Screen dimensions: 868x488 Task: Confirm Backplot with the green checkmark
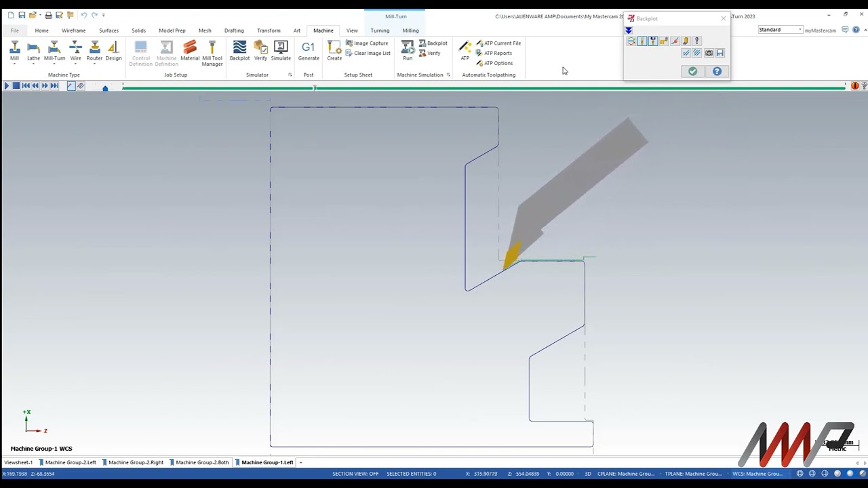click(692, 71)
